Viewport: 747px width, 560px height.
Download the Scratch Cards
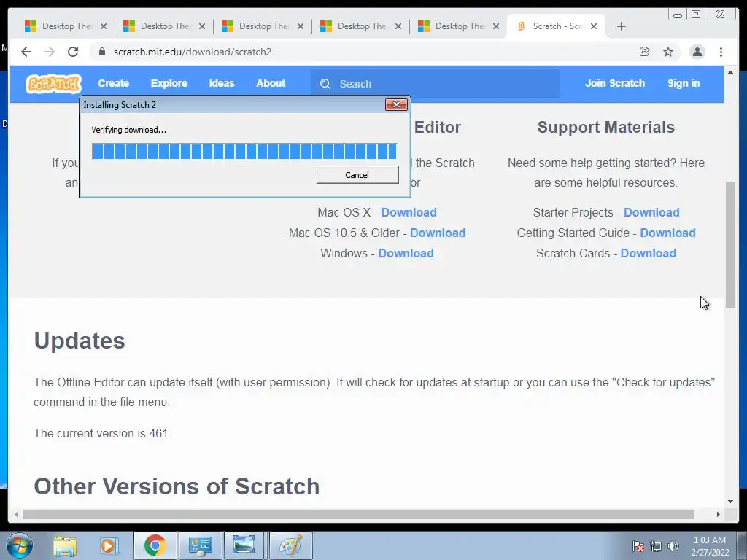pyautogui.click(x=649, y=253)
